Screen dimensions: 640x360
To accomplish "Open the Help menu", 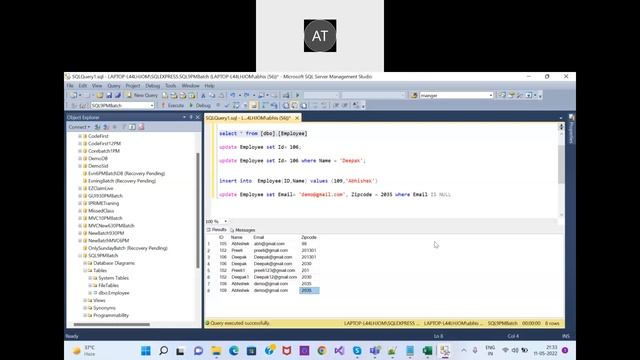I will [x=209, y=86].
